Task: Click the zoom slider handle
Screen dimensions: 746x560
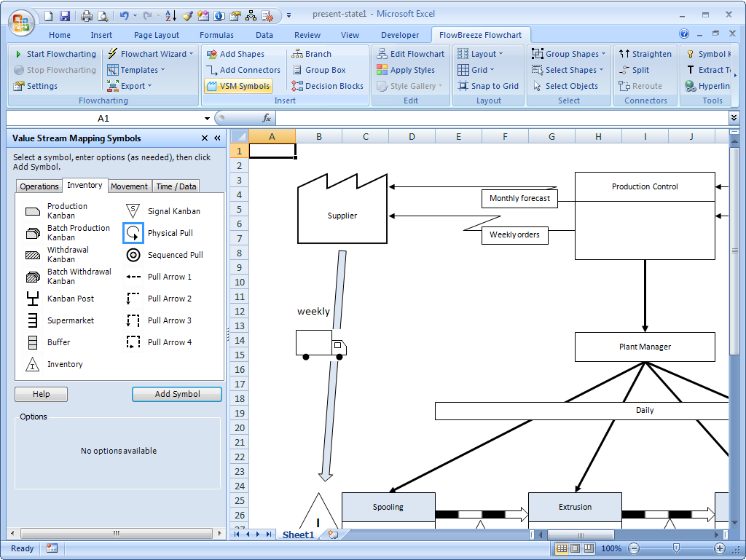Action: click(x=676, y=548)
